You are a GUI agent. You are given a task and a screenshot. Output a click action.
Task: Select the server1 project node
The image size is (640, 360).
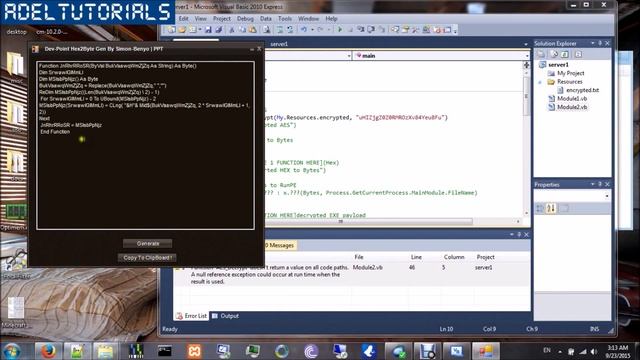[558, 64]
